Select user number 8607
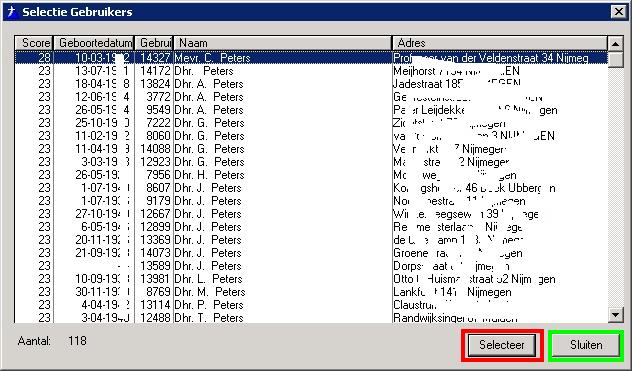Image resolution: width=632 pixels, height=371 pixels. point(311,188)
